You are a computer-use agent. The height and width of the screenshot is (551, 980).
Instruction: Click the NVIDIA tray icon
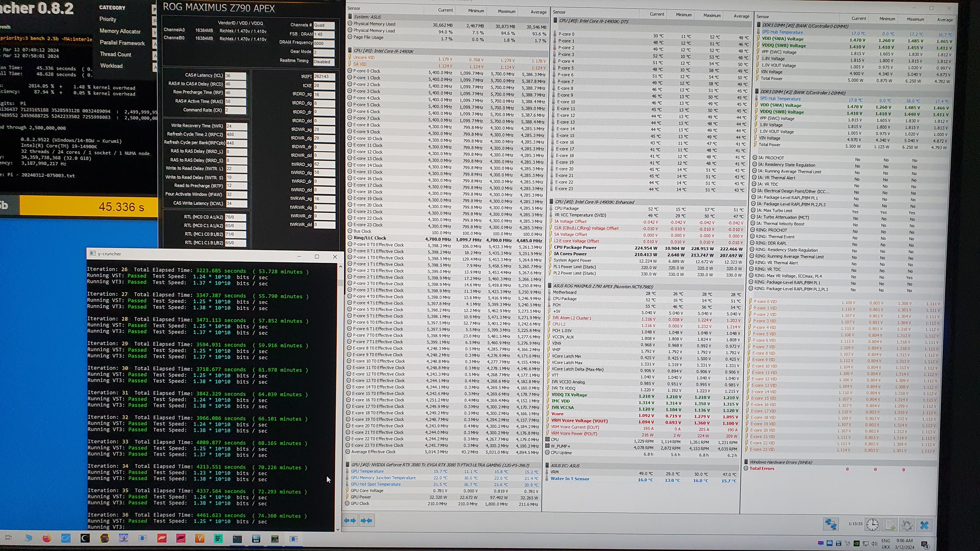point(856,543)
